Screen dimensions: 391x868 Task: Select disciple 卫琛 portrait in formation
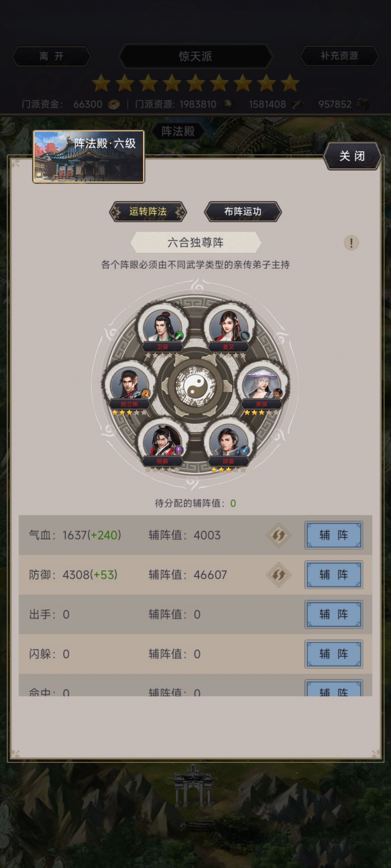pyautogui.click(x=163, y=327)
